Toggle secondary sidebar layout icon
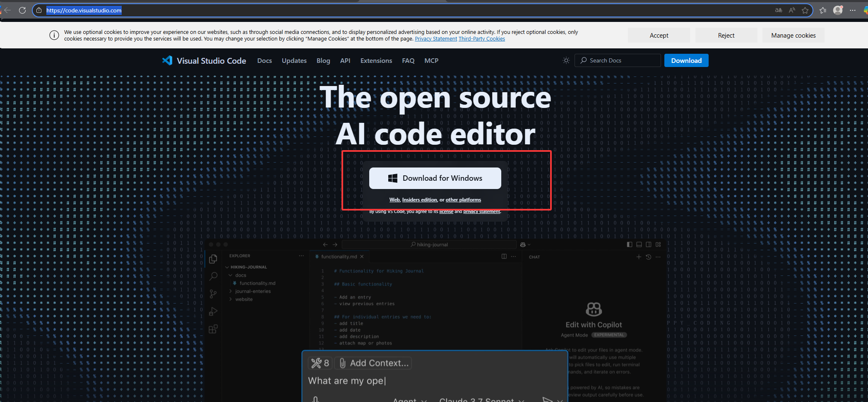 pos(649,245)
